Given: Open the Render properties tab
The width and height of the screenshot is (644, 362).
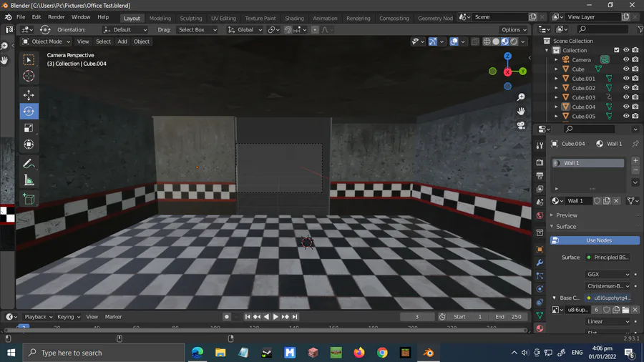Looking at the screenshot, I should [540, 162].
